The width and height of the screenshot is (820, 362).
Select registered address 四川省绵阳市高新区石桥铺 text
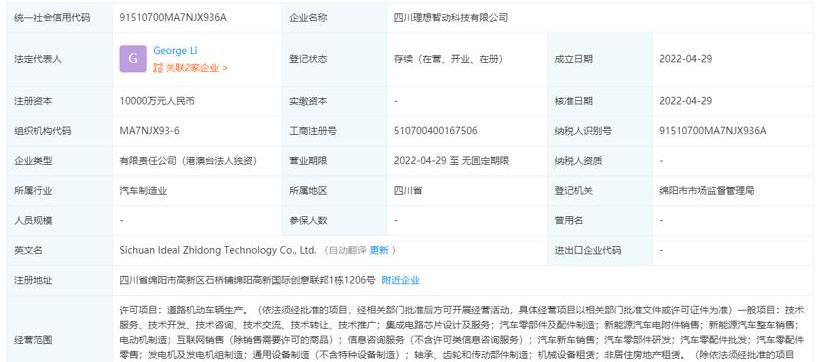pyautogui.click(x=247, y=280)
